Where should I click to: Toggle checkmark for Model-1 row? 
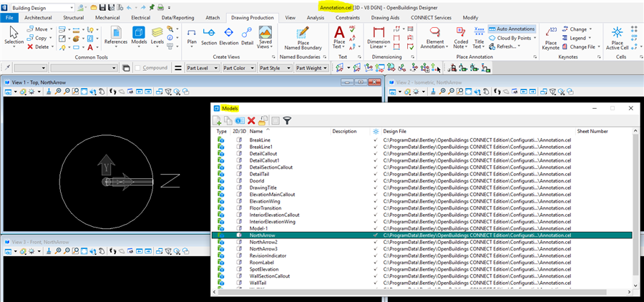(376, 228)
